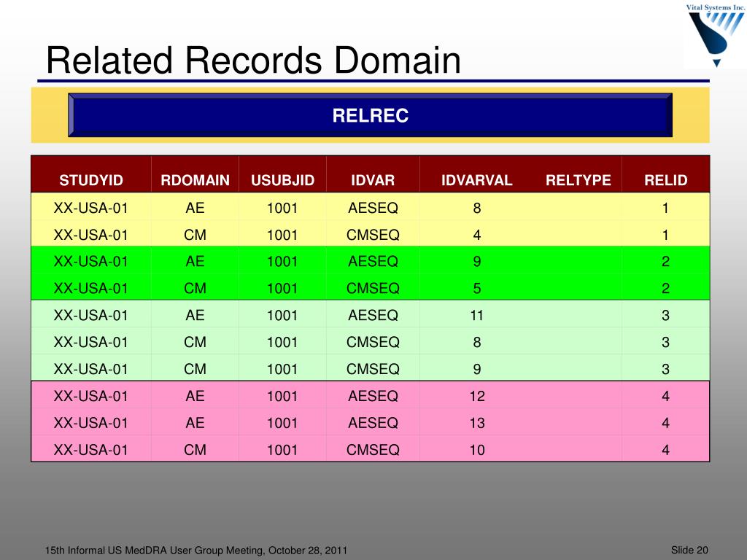
Task: Click IDVARVAL 8 in the first AESEQ row
Action: point(477,208)
